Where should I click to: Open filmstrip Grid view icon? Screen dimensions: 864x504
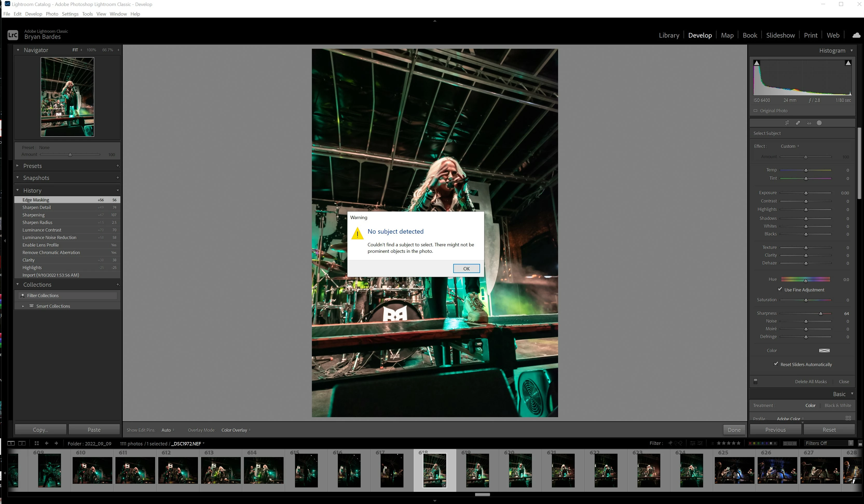tap(37, 443)
